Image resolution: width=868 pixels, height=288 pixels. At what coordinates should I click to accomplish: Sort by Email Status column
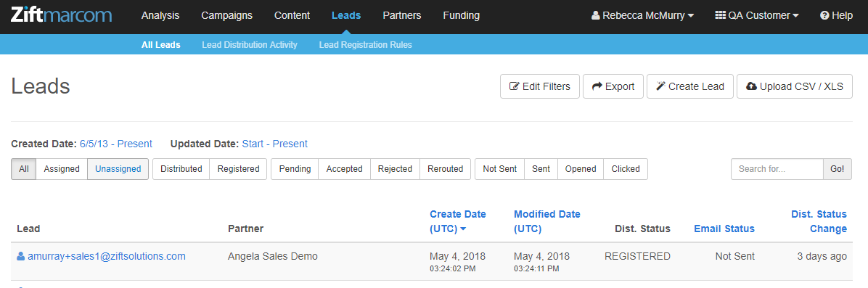tap(724, 229)
